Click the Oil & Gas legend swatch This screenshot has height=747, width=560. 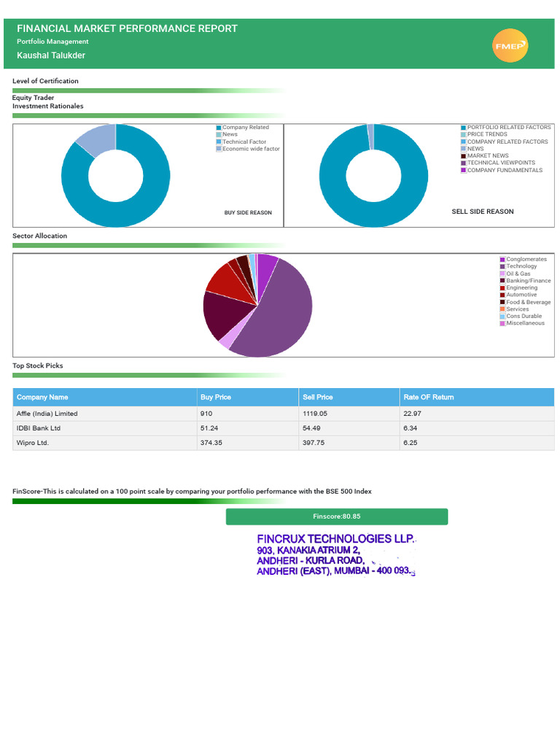[502, 274]
